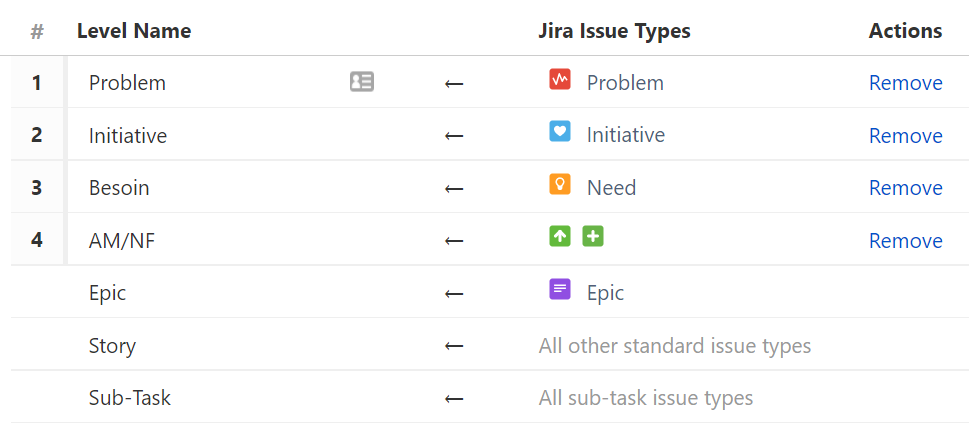Click the green up-arrow issue type icon
Viewport: 969px width, 435px height.
[x=559, y=237]
